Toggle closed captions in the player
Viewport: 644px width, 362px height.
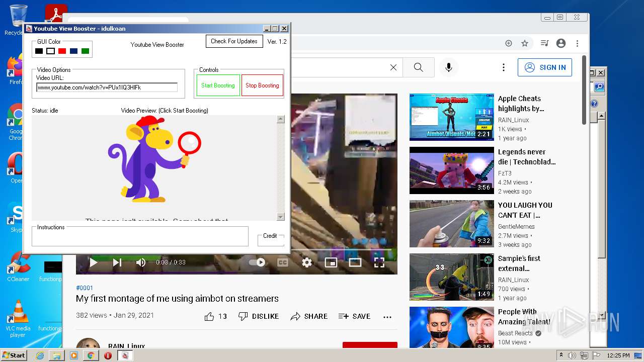283,262
